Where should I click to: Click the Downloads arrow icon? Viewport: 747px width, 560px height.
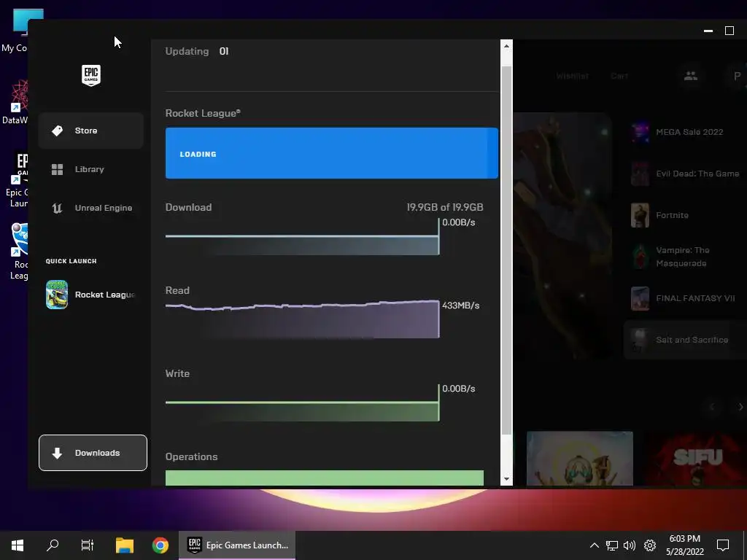(57, 453)
